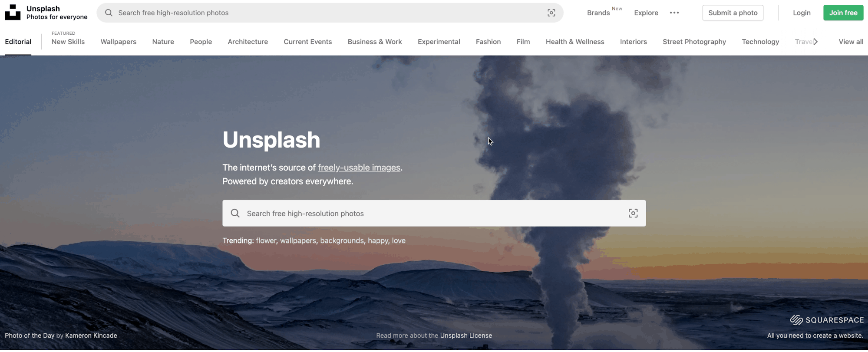Open Photo of the Day link
The height and width of the screenshot is (352, 868).
[x=30, y=336]
